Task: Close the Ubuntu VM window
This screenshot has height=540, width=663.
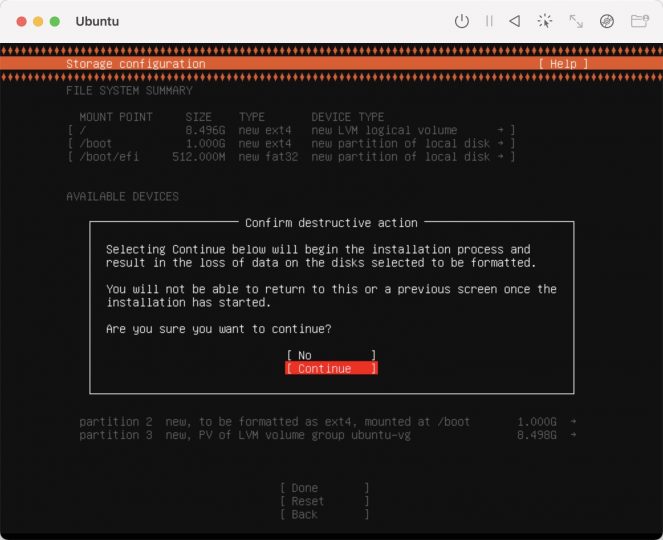Action: pyautogui.click(x=22, y=21)
